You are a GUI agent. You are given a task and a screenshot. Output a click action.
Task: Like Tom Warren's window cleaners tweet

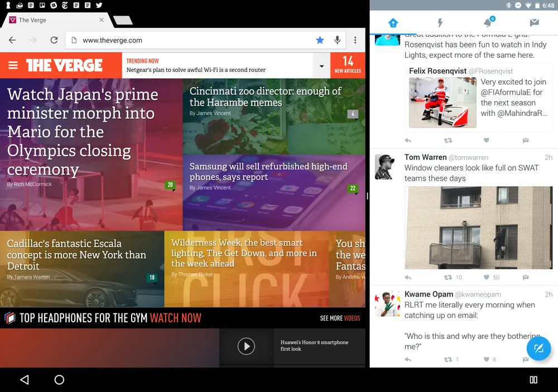(x=487, y=277)
